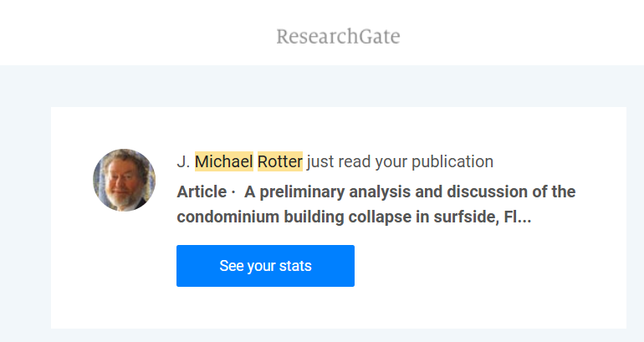Open the "A preliminary analysis and discussion" title line

coord(410,191)
